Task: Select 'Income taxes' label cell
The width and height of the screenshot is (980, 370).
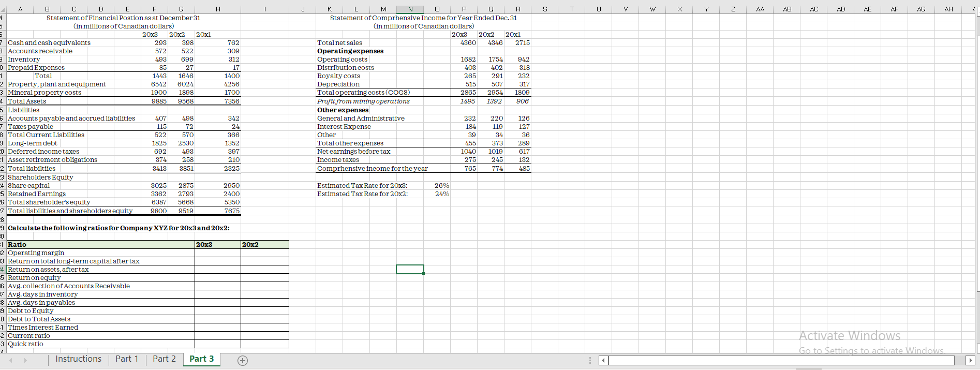Action: [x=338, y=160]
